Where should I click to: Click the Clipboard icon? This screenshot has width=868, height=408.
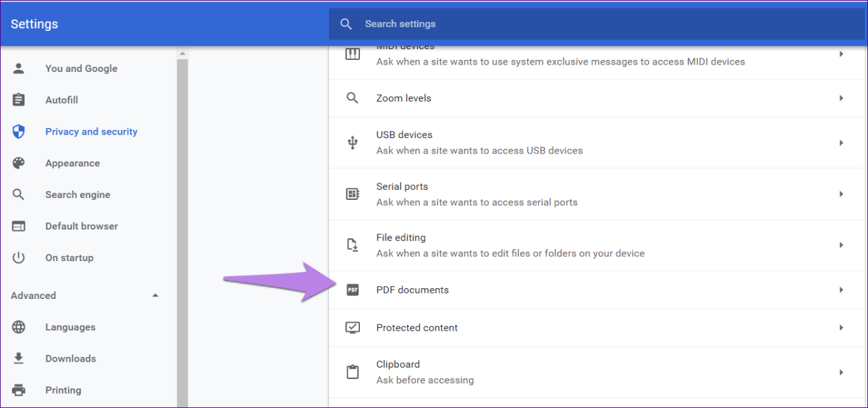[353, 372]
